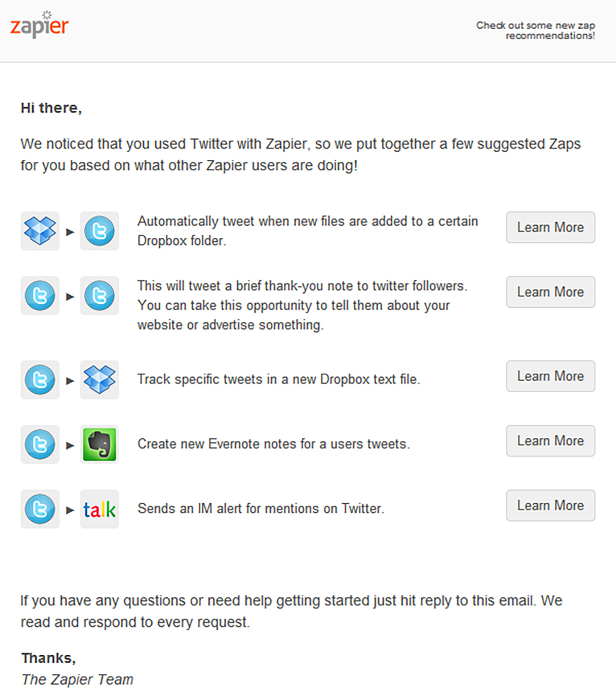Screen dimensions: 616x700
Task: Click the 'Create new Evernote notes' description text
Action: [x=274, y=444]
